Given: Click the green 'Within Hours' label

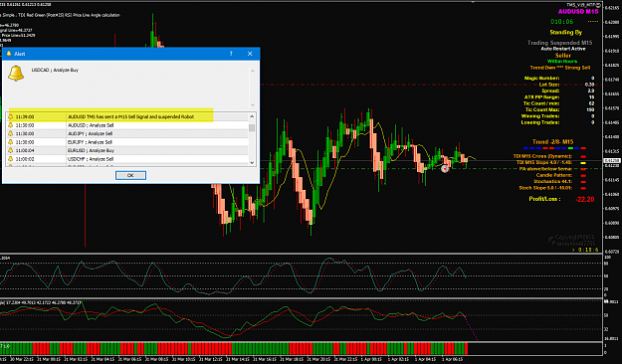Looking at the screenshot, I should 562,62.
